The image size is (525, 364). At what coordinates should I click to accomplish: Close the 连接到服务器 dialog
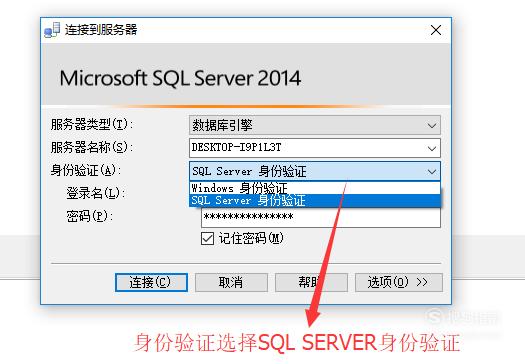pos(436,30)
